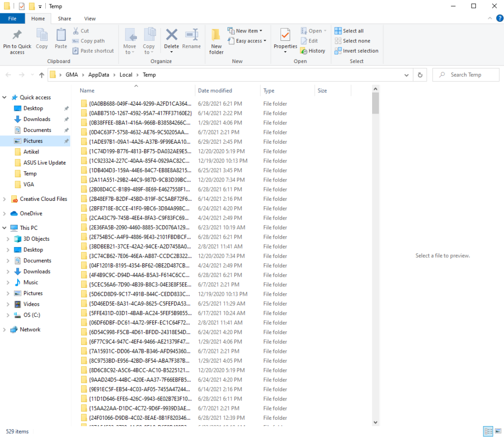
Task: Click Invert selection button
Action: 356,51
